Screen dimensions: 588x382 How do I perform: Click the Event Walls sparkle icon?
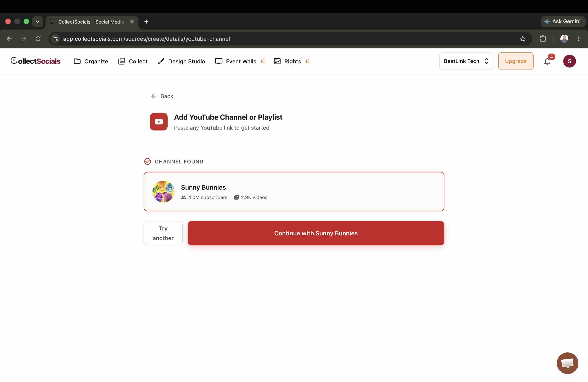[262, 61]
